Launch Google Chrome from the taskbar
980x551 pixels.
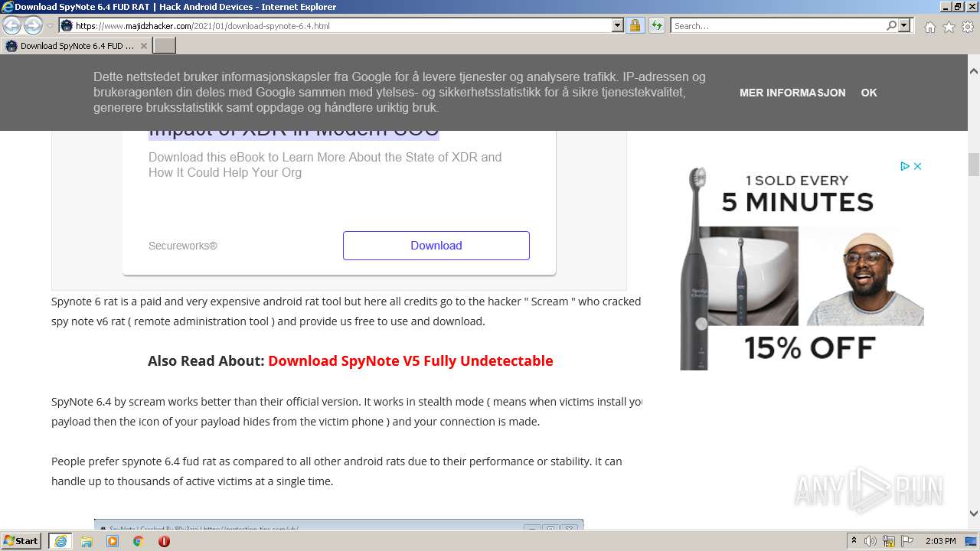[139, 541]
